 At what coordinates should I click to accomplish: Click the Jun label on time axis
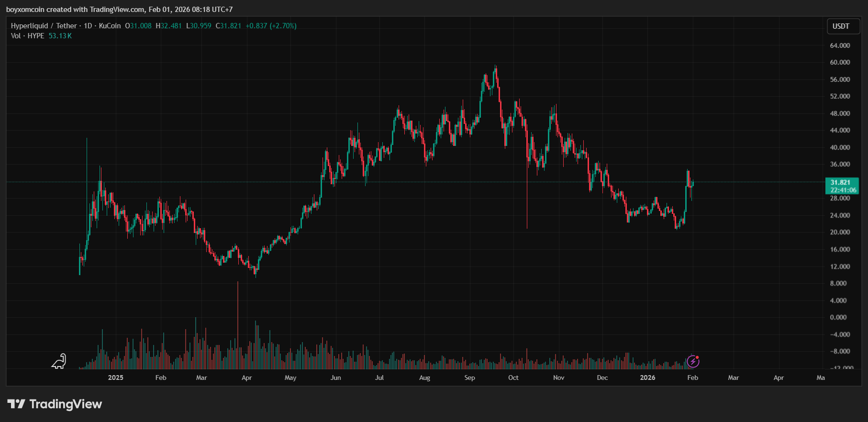[x=335, y=378]
